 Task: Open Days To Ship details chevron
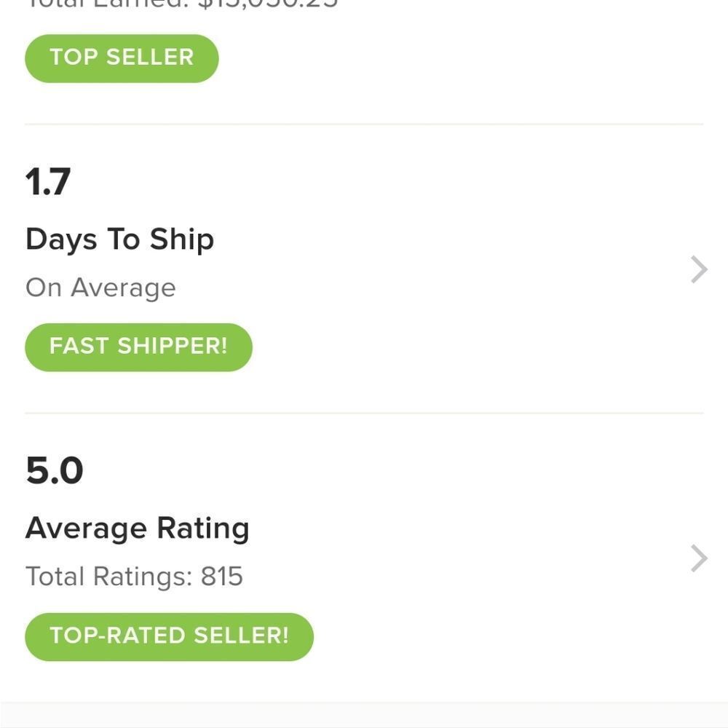click(699, 269)
